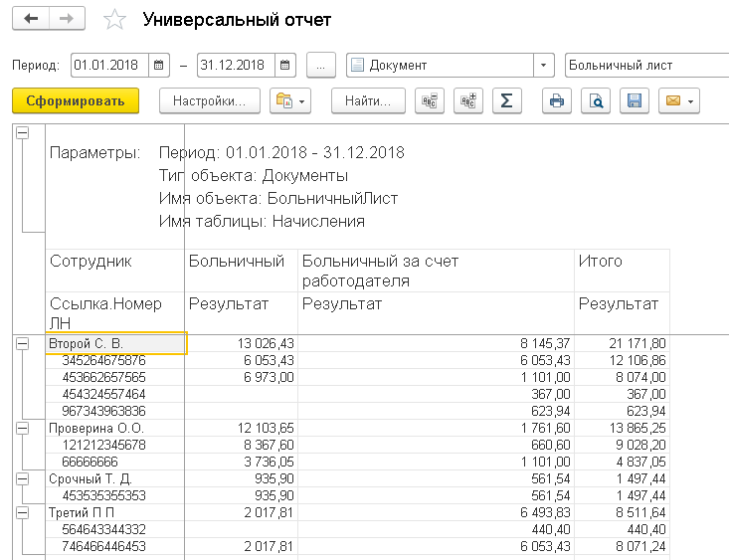Select the Третий П П row

(x=115, y=512)
